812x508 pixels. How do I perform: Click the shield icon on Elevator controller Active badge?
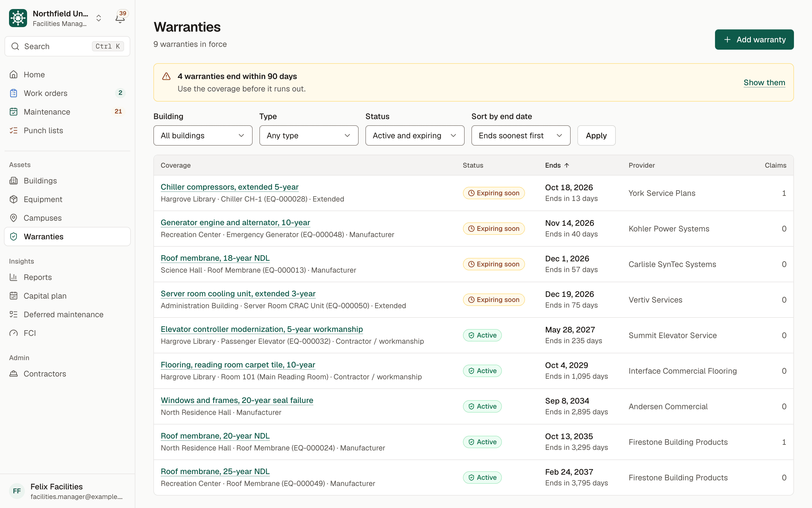471,335
